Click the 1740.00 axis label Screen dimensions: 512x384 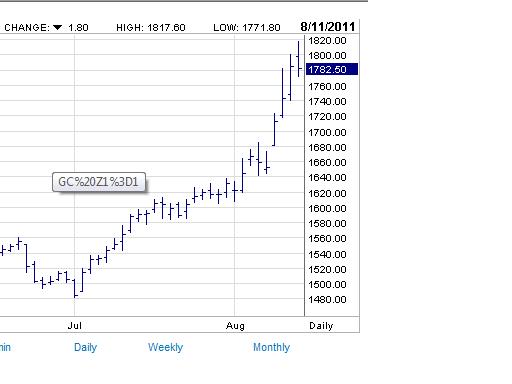click(x=327, y=102)
